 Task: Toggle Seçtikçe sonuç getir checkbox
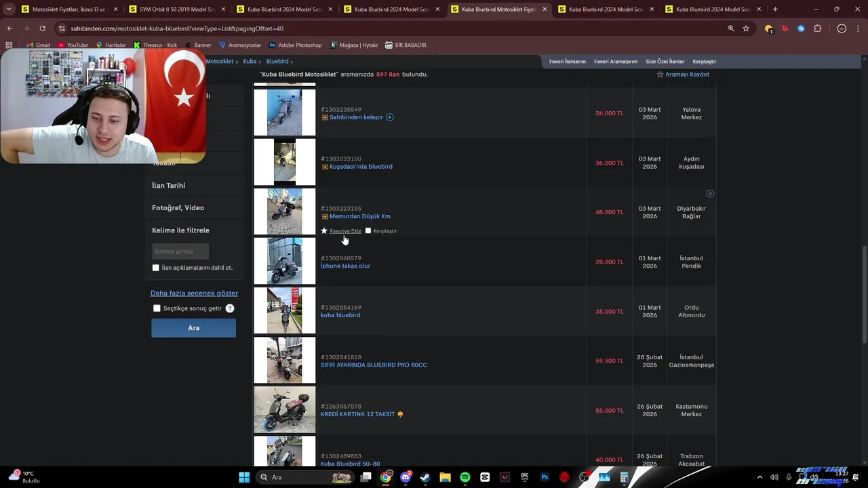pos(157,308)
